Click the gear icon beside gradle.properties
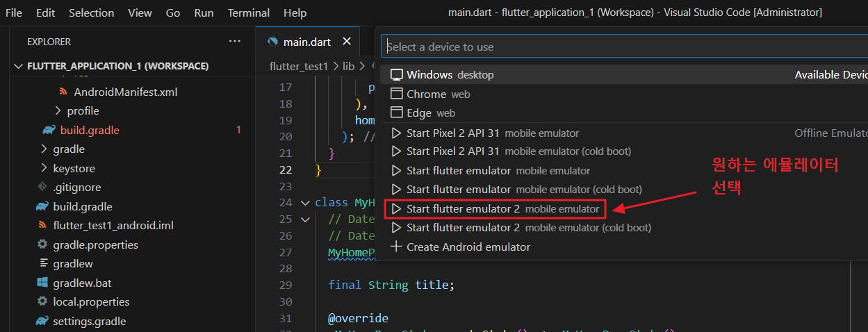 (x=42, y=244)
